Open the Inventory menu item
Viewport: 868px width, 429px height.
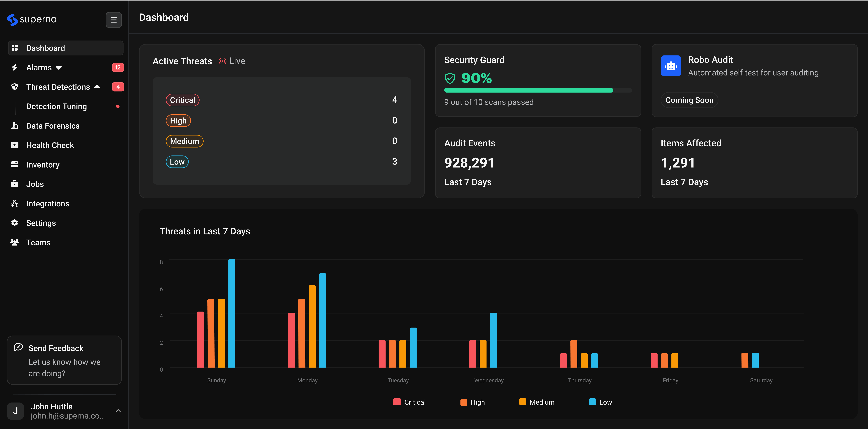pos(43,165)
